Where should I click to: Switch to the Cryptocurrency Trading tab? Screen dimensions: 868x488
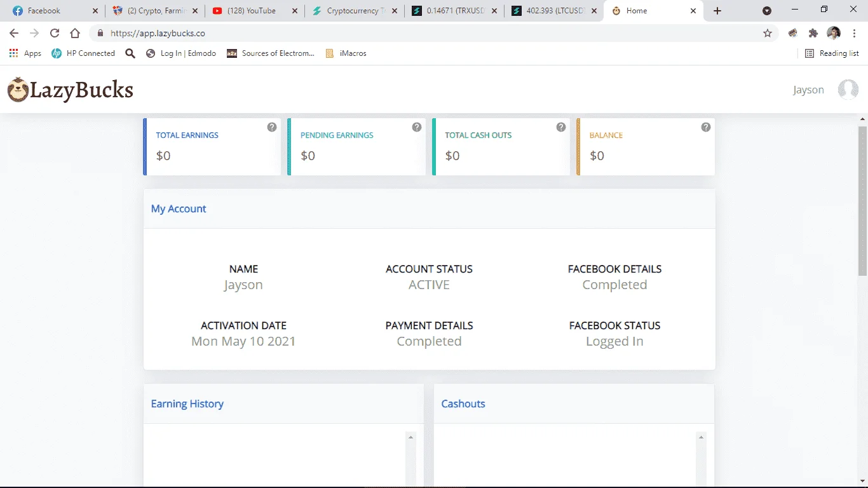(x=354, y=11)
